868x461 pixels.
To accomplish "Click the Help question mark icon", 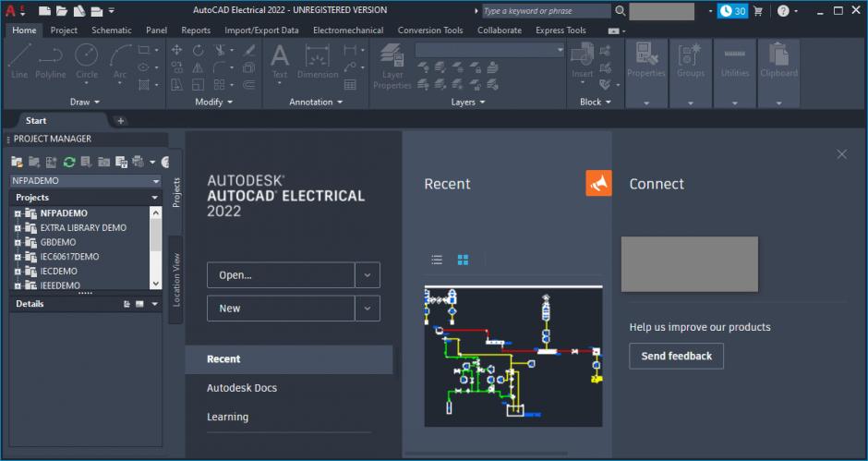I will [783, 10].
